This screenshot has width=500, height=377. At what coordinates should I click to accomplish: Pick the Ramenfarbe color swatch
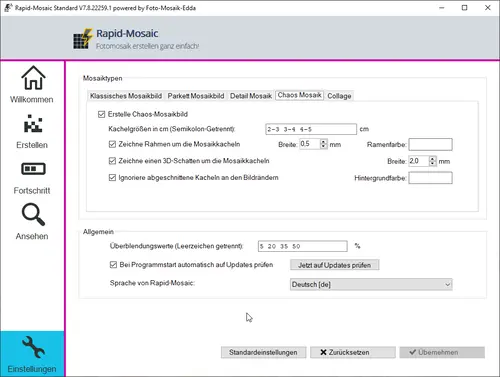tap(430, 144)
